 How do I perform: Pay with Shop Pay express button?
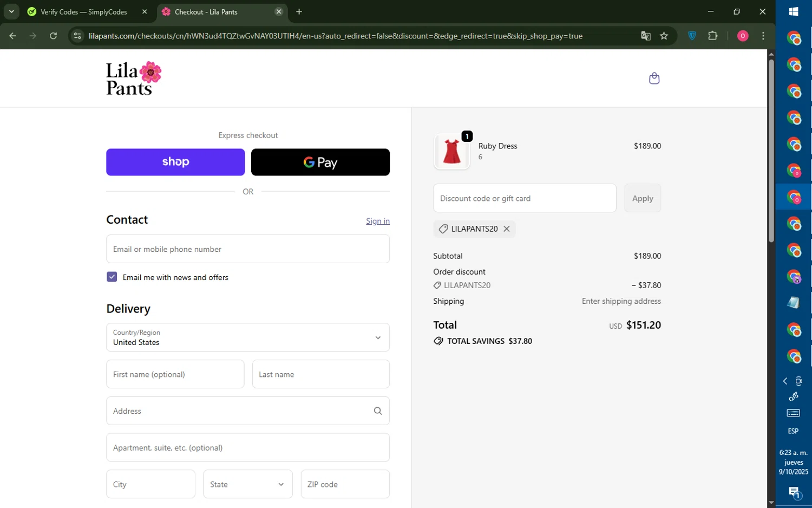click(x=175, y=162)
